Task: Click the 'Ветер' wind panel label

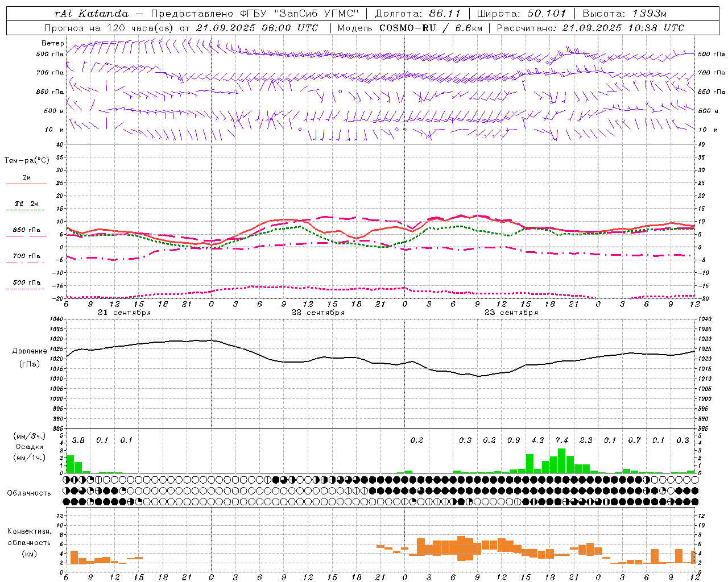Action: (52, 43)
